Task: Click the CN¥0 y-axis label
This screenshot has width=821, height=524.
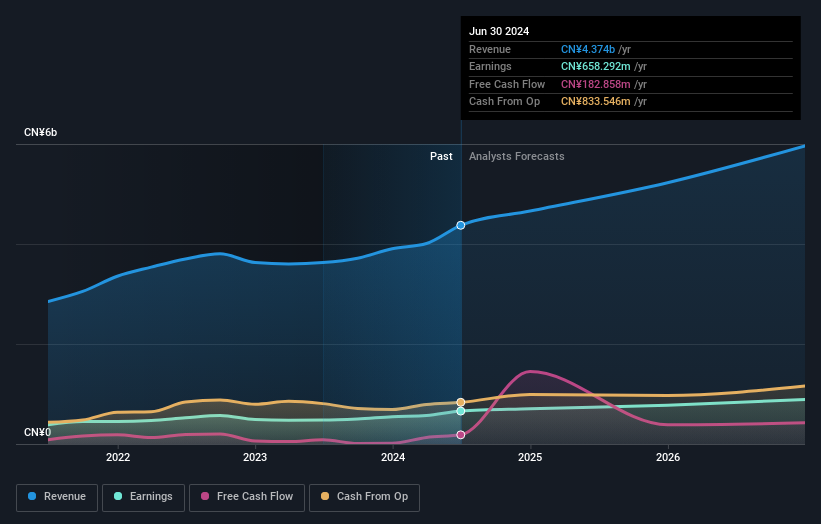Action: pyautogui.click(x=38, y=432)
